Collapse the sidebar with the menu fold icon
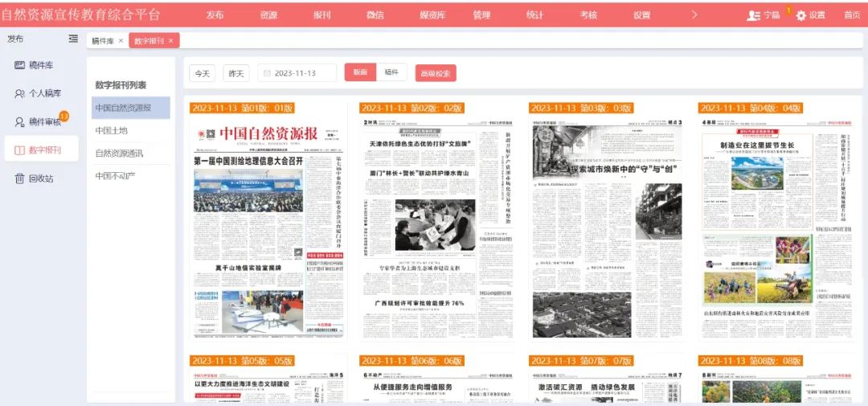Screen dimensions: 868x406 pyautogui.click(x=73, y=39)
